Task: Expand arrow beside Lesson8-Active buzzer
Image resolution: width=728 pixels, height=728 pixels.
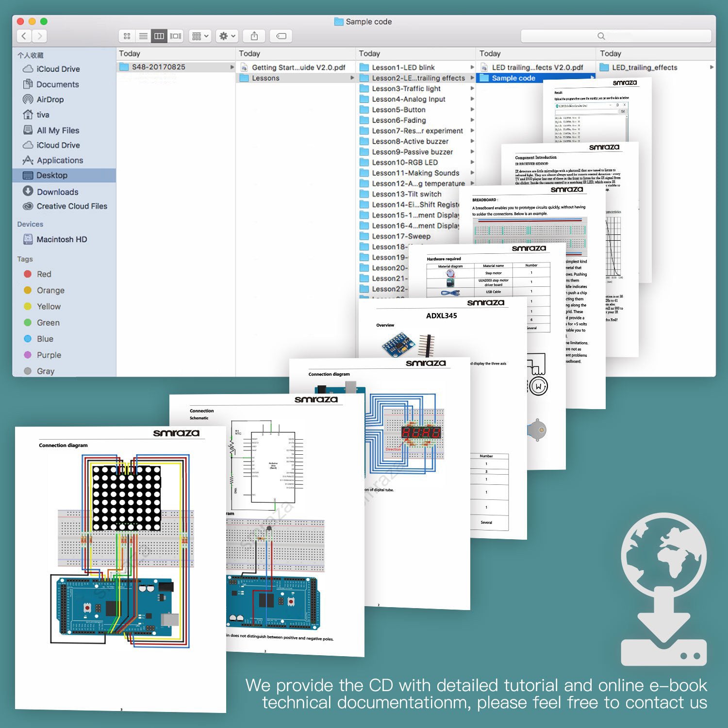Action: [472, 141]
